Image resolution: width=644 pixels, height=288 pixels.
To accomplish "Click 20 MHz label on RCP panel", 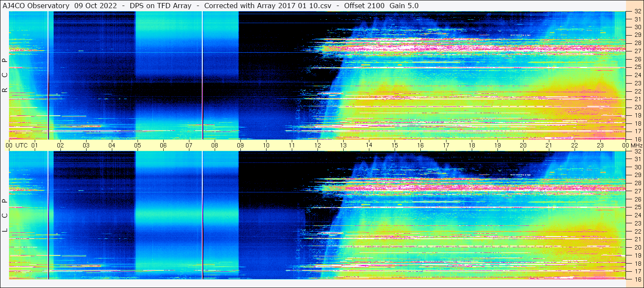I will [637, 107].
